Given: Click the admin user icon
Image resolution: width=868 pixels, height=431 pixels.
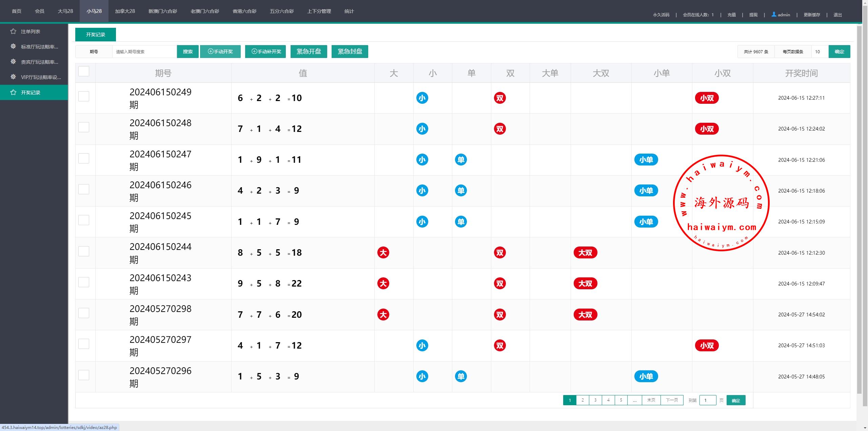Looking at the screenshot, I should [774, 15].
